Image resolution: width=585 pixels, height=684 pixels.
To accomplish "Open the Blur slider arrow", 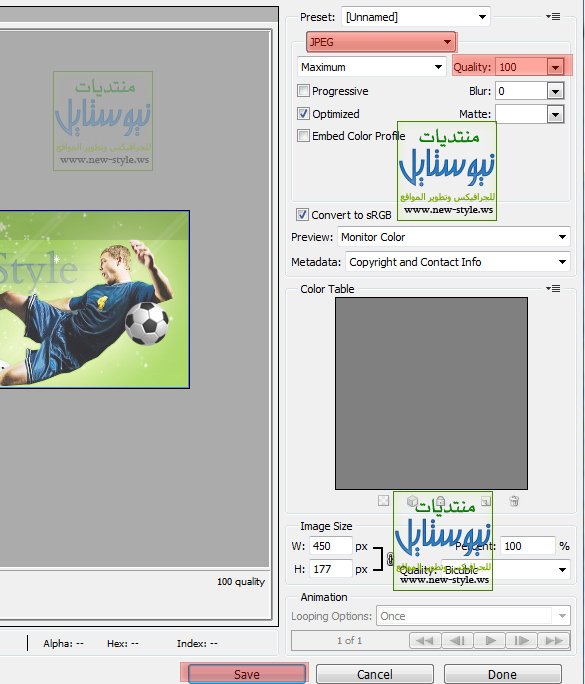I will [x=555, y=91].
